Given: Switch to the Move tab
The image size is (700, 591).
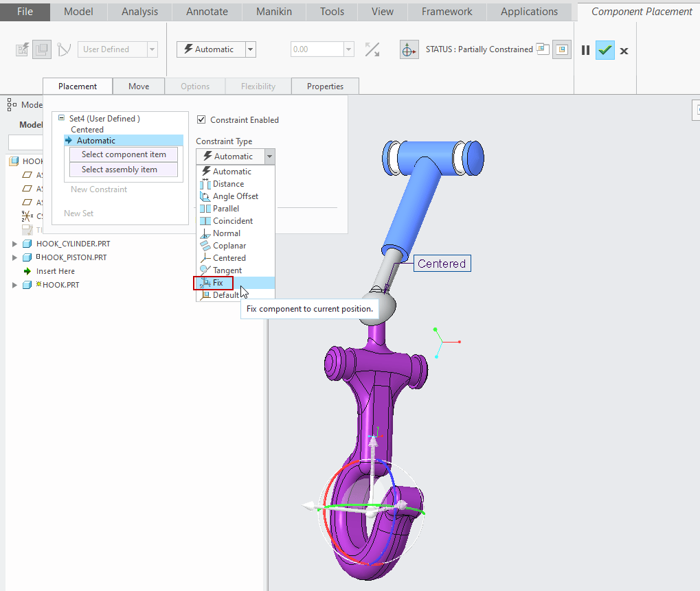Looking at the screenshot, I should pos(139,86).
